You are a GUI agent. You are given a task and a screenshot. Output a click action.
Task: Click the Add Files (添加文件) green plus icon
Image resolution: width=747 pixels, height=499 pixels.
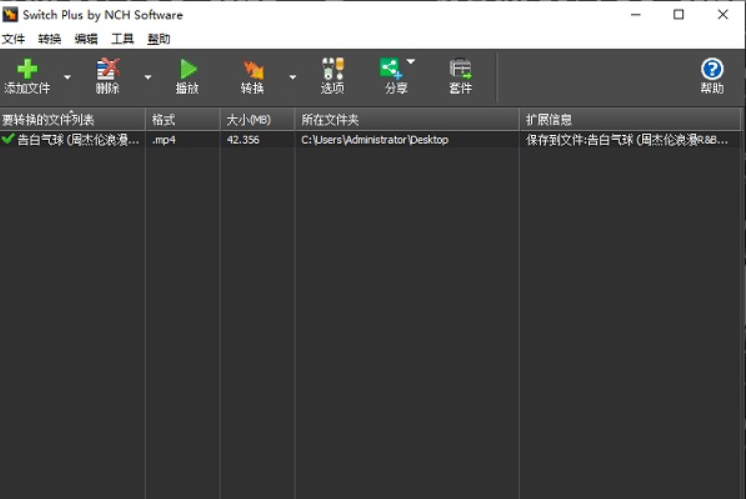[x=27, y=70]
